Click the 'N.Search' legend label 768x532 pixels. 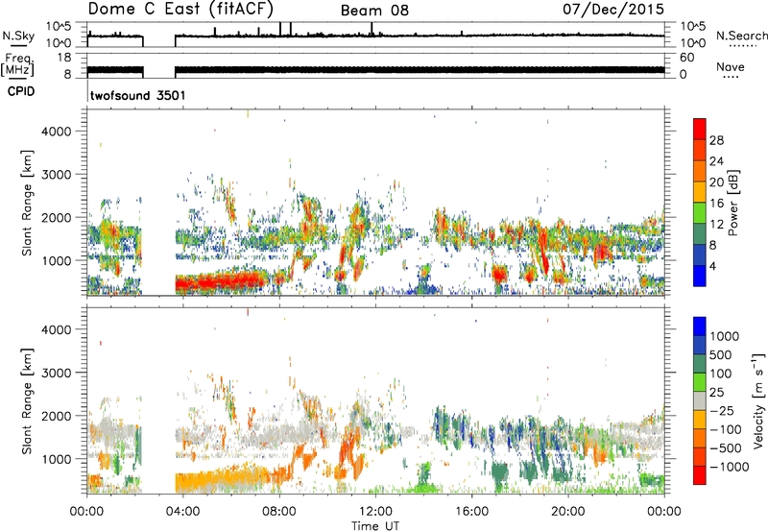click(x=741, y=36)
